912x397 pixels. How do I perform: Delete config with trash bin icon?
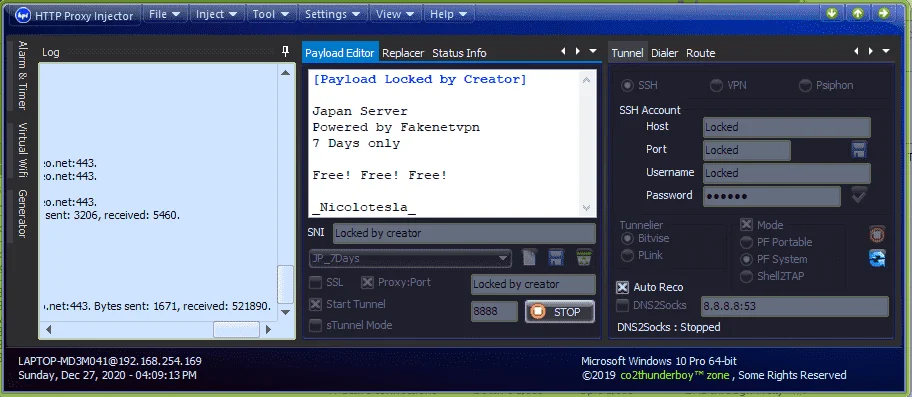pos(584,257)
